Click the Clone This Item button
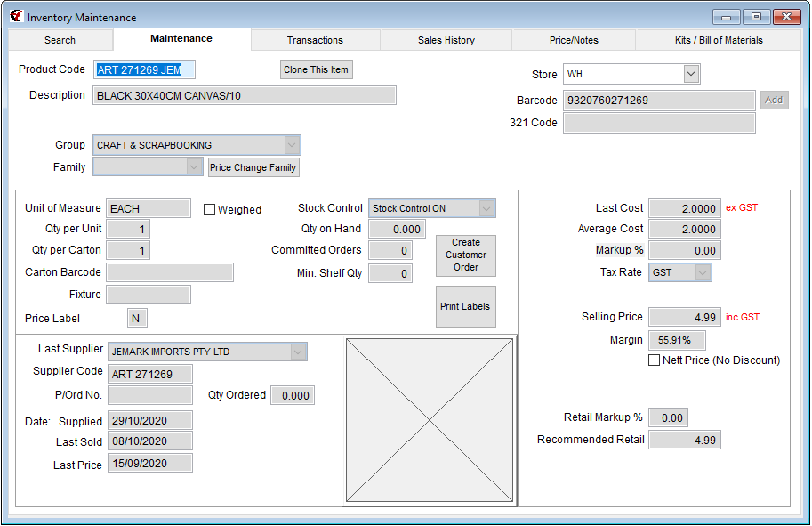 (316, 69)
